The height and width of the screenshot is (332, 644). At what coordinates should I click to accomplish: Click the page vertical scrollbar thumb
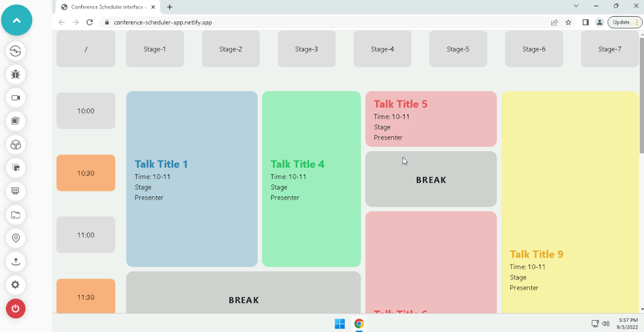642,95
